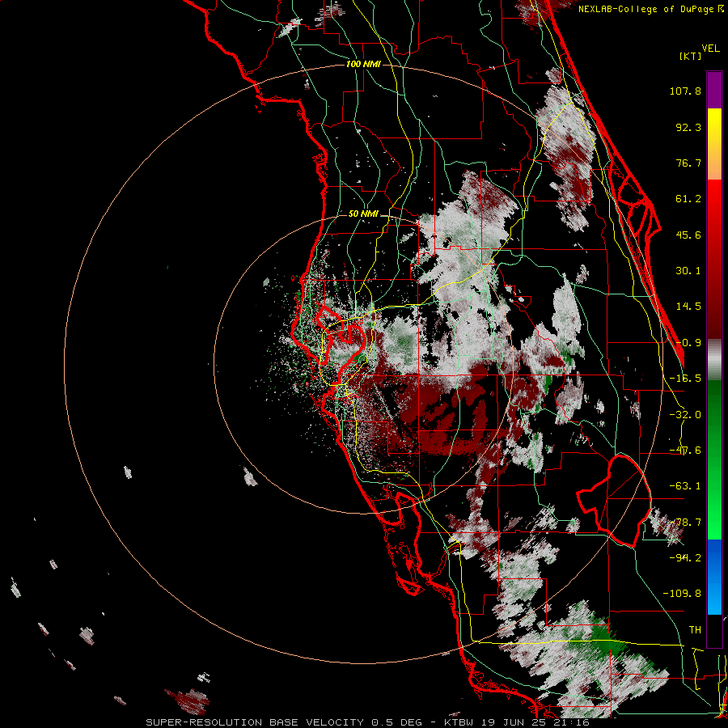Click the 21:16 timestamp in the footer
Image resolution: width=728 pixels, height=728 pixels.
coord(574,722)
